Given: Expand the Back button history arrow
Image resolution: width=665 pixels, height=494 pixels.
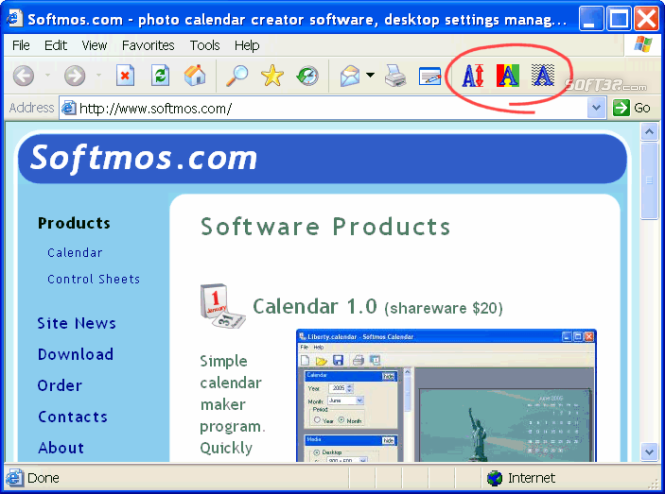Looking at the screenshot, I should click(48, 76).
